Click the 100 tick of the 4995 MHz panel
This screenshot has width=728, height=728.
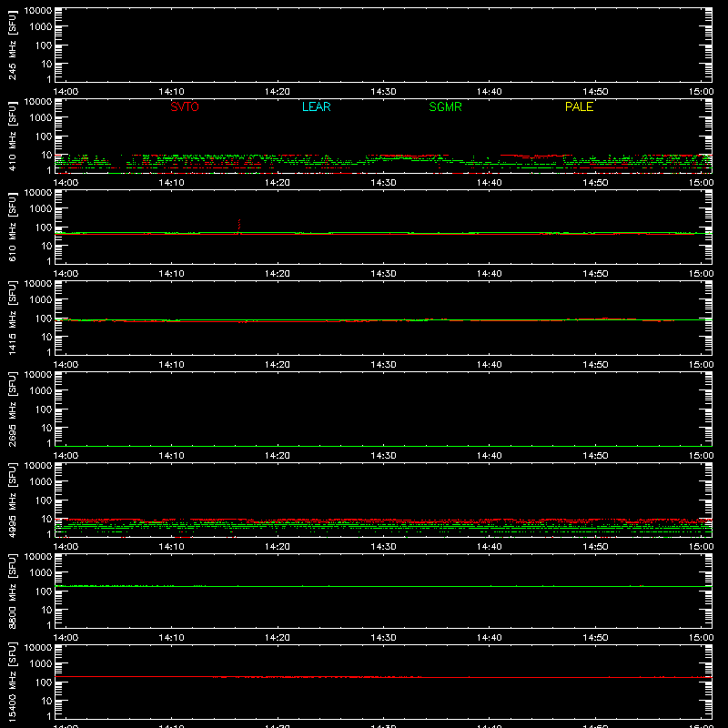coord(44,500)
